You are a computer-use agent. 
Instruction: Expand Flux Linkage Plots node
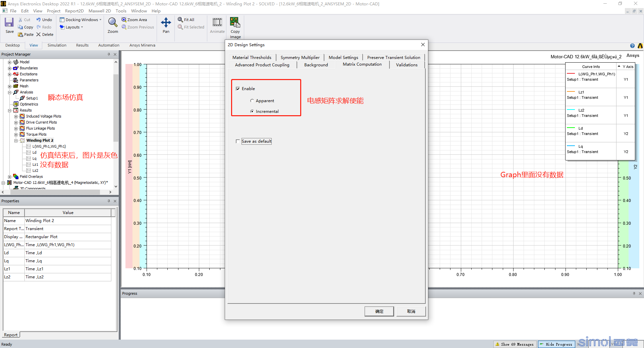16,128
